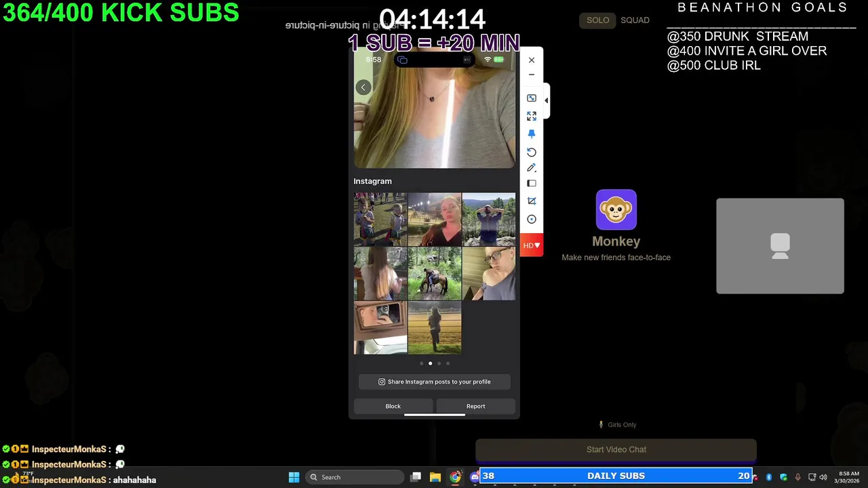
Task: Collapse the mirror toolbar with side arrow
Action: [x=546, y=100]
